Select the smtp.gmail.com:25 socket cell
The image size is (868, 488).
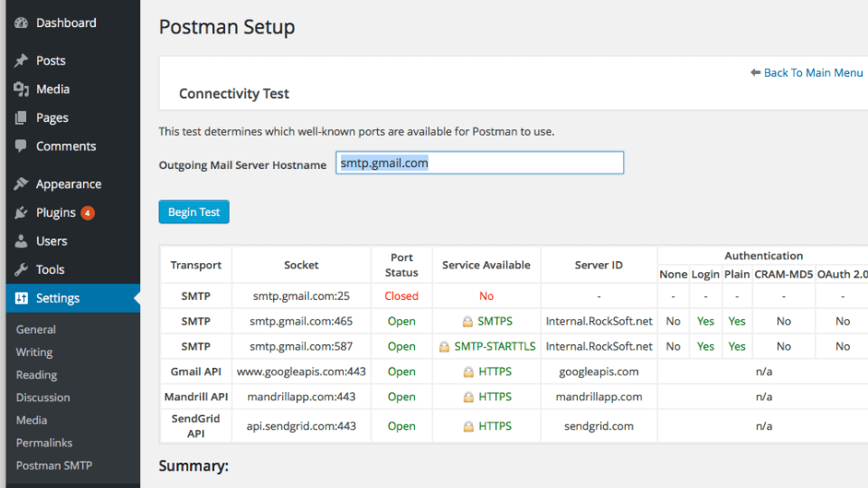pos(301,296)
